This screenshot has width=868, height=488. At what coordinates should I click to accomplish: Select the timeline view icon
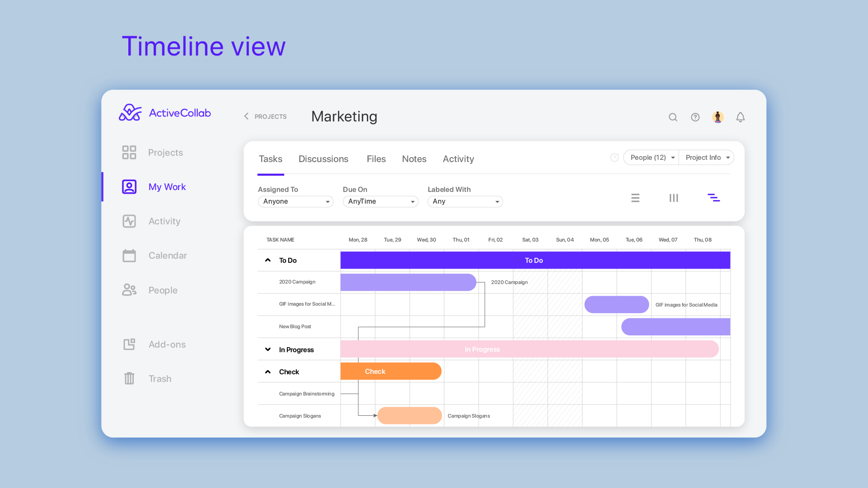tap(713, 198)
